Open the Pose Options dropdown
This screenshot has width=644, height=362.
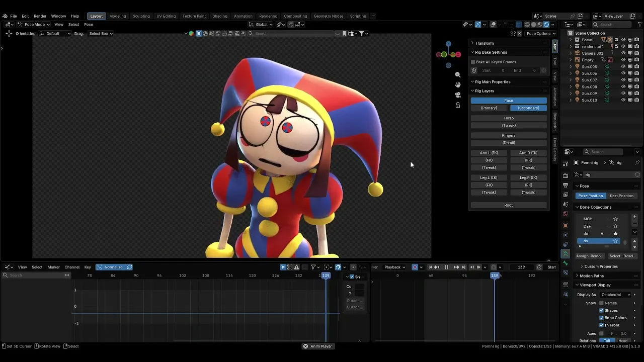540,34
